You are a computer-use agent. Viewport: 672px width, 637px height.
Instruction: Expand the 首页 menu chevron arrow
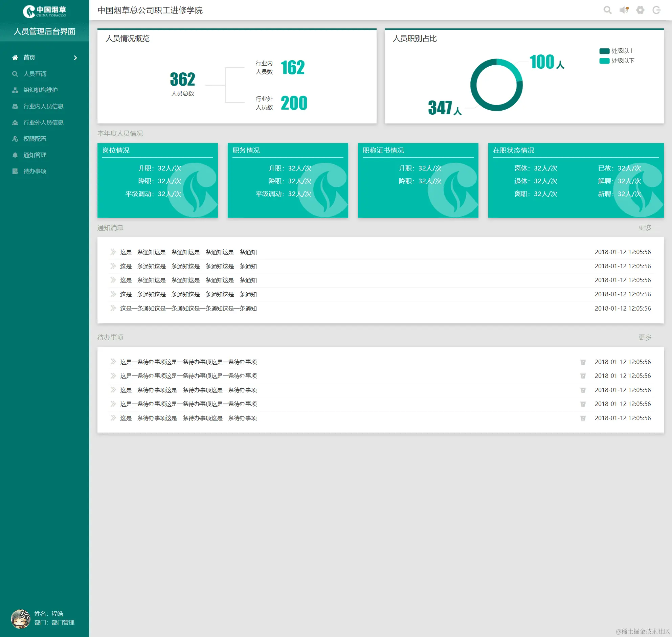[x=75, y=58]
